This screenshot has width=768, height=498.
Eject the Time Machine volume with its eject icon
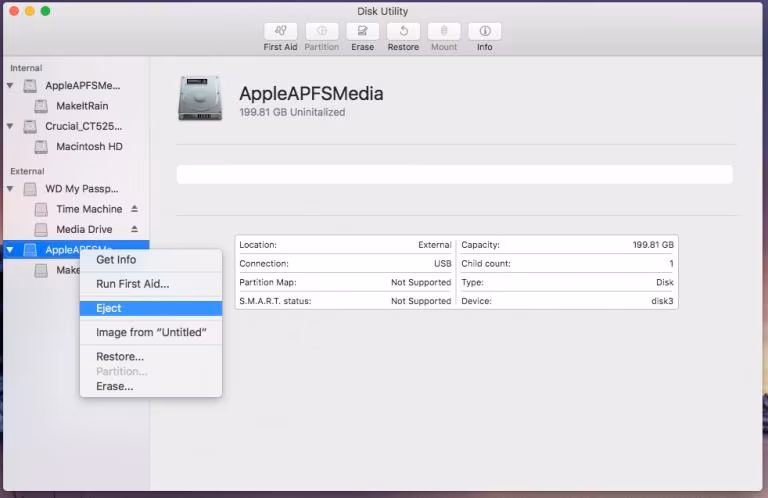(x=135, y=209)
